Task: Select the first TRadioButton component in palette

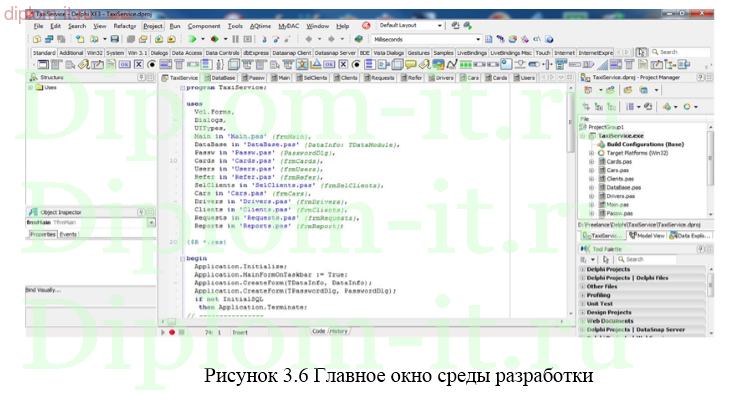Action: 152,65
